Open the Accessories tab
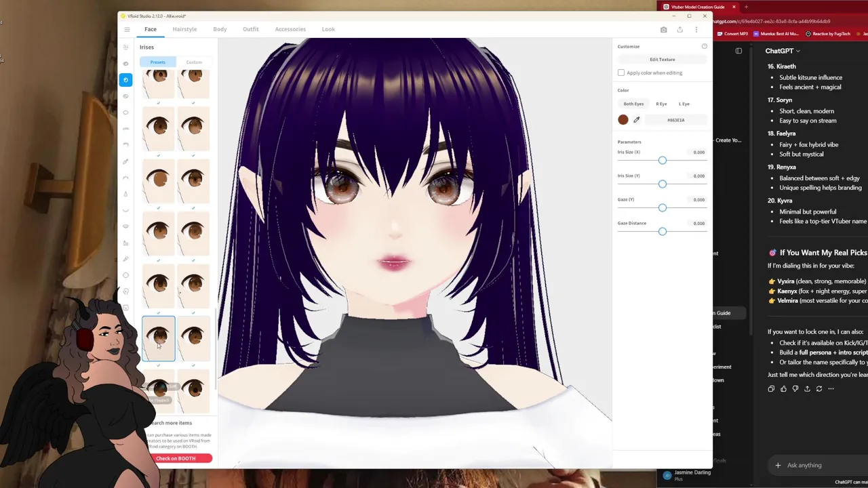The width and height of the screenshot is (868, 488). 290,29
